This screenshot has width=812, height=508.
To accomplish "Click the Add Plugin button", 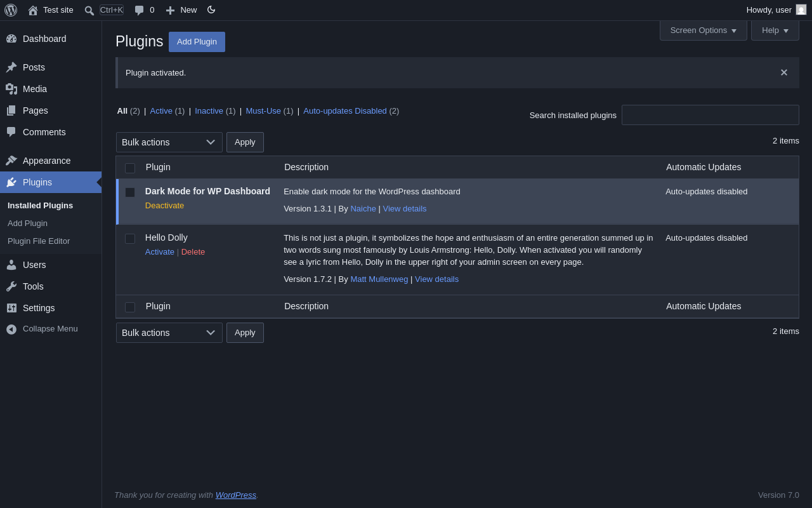I will pyautogui.click(x=197, y=42).
